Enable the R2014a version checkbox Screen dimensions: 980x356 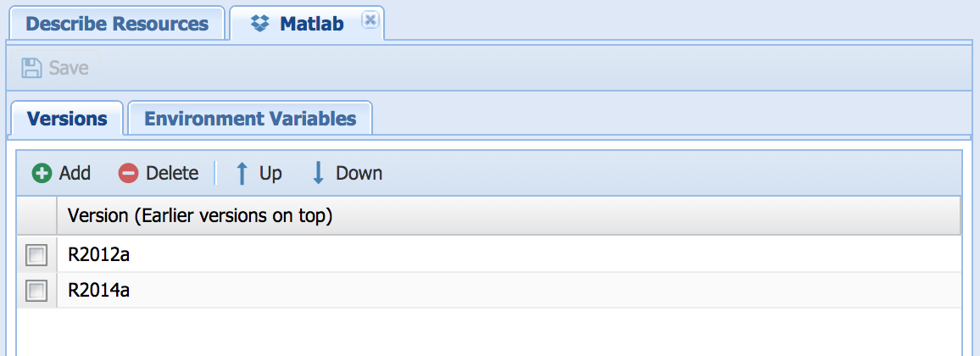pyautogui.click(x=36, y=291)
